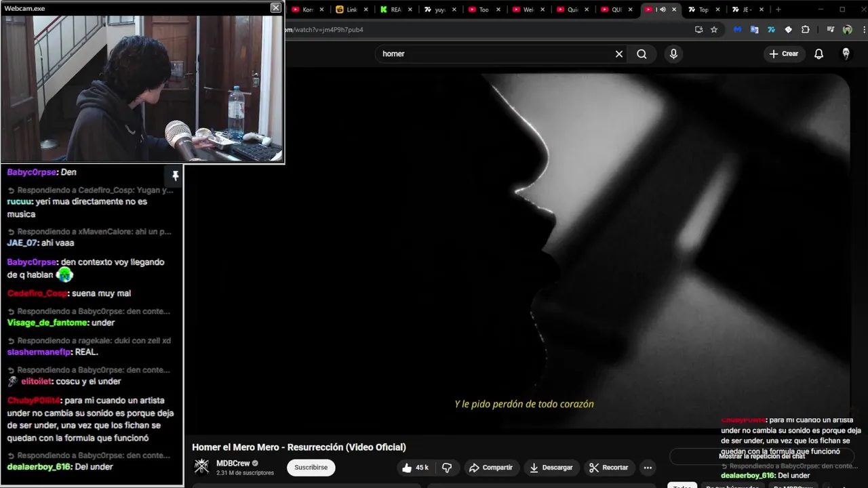Click the Descargar download button
This screenshot has width=868, height=488.
point(551,468)
